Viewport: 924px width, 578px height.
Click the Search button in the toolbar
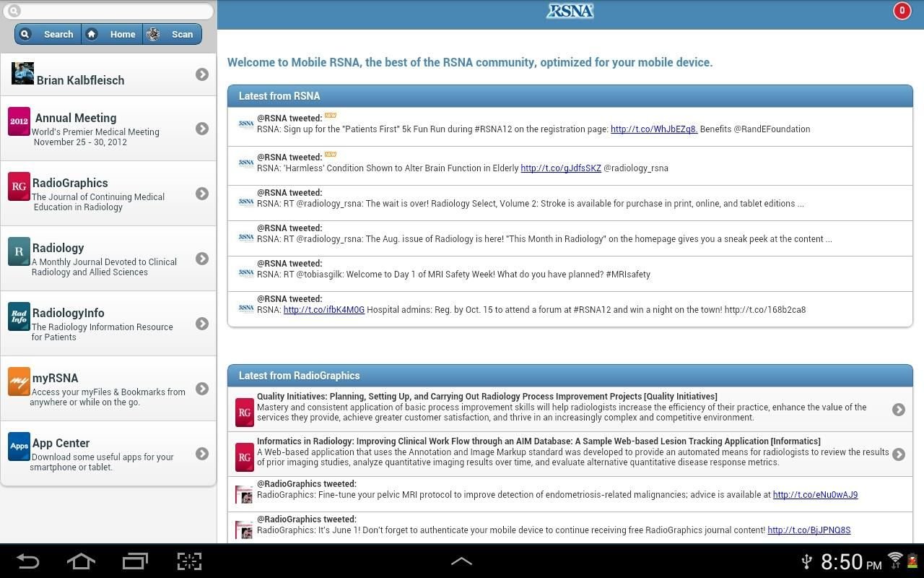coord(48,34)
